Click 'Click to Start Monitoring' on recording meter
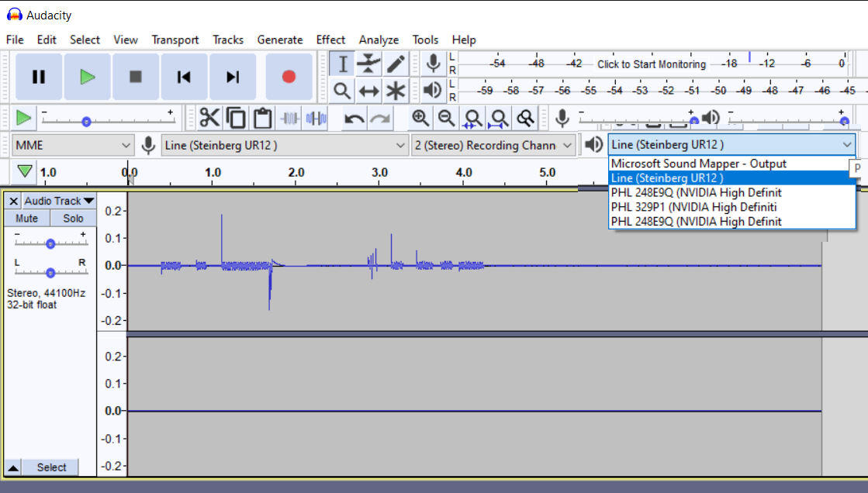The image size is (868, 493). (652, 64)
